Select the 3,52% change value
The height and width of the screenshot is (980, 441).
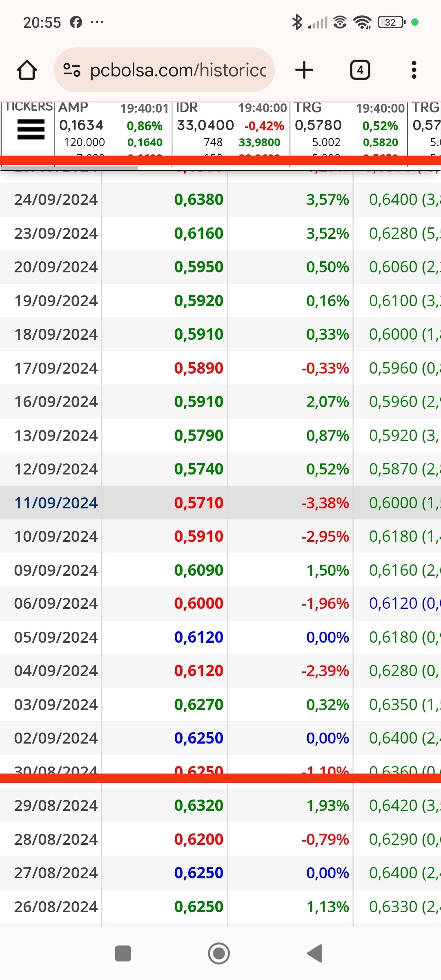[x=328, y=234]
